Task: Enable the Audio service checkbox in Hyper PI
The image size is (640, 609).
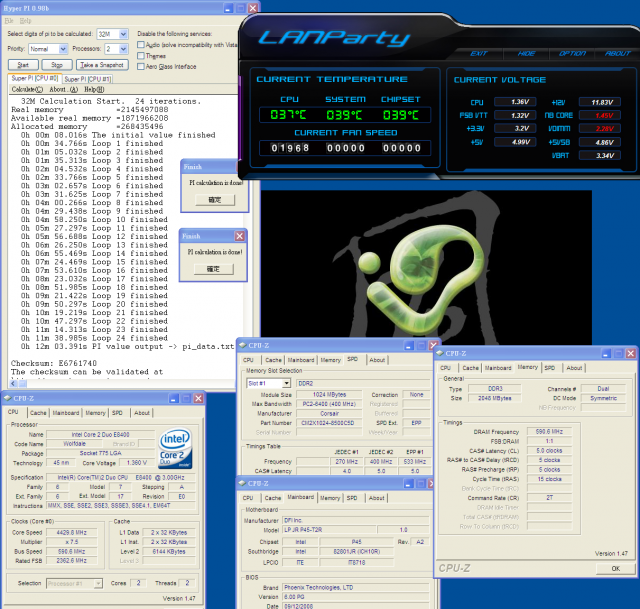Action: pos(141,44)
